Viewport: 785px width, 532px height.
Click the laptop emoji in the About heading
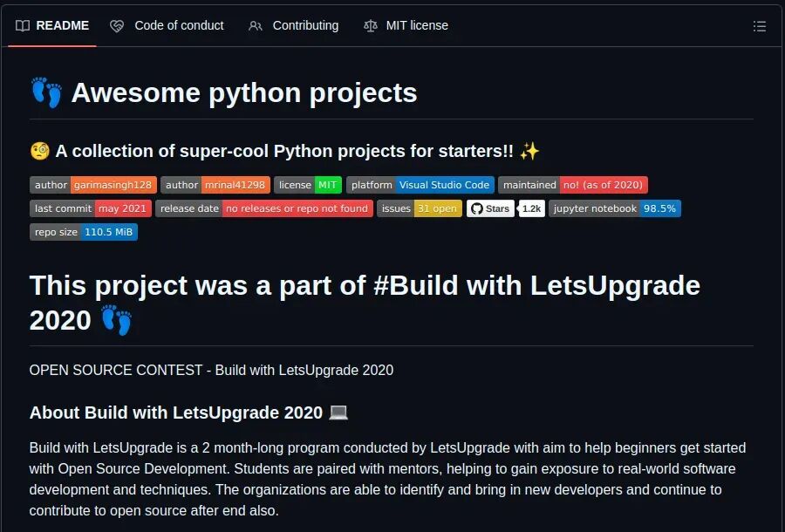pyautogui.click(x=339, y=413)
